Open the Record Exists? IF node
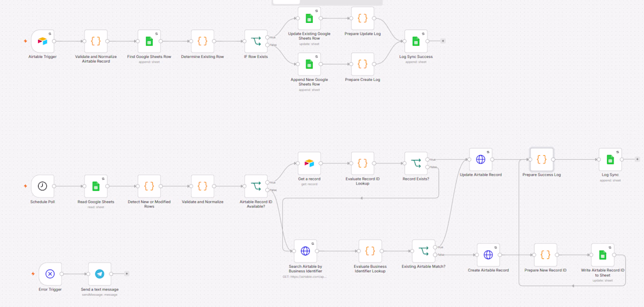 (416, 163)
